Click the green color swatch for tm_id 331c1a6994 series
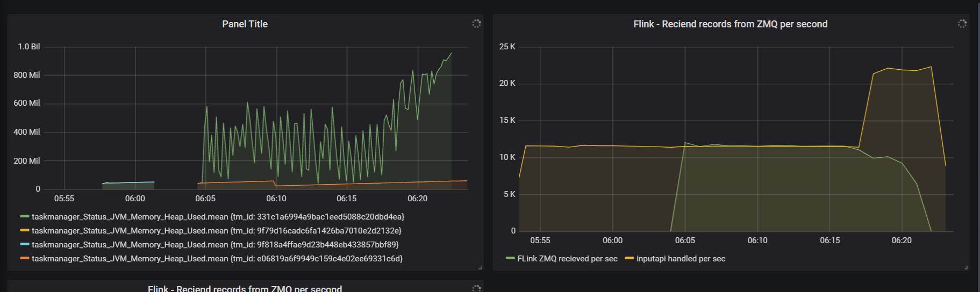The width and height of the screenshot is (980, 292). [25, 217]
